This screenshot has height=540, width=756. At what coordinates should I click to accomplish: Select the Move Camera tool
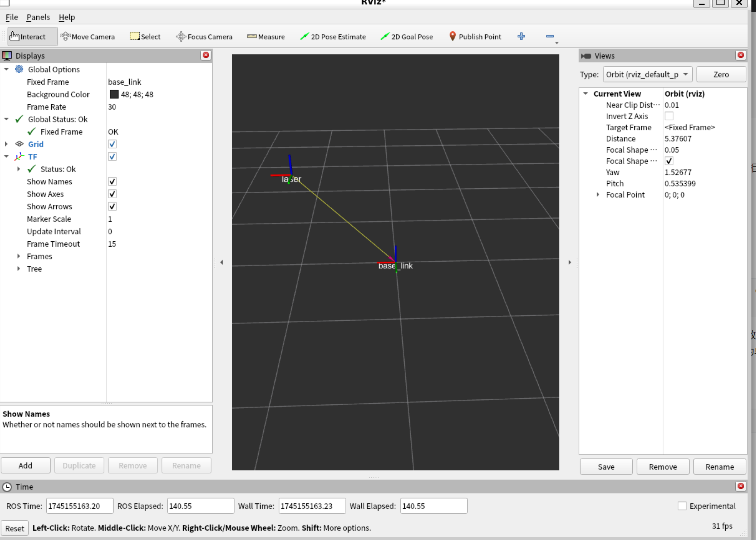tap(88, 37)
